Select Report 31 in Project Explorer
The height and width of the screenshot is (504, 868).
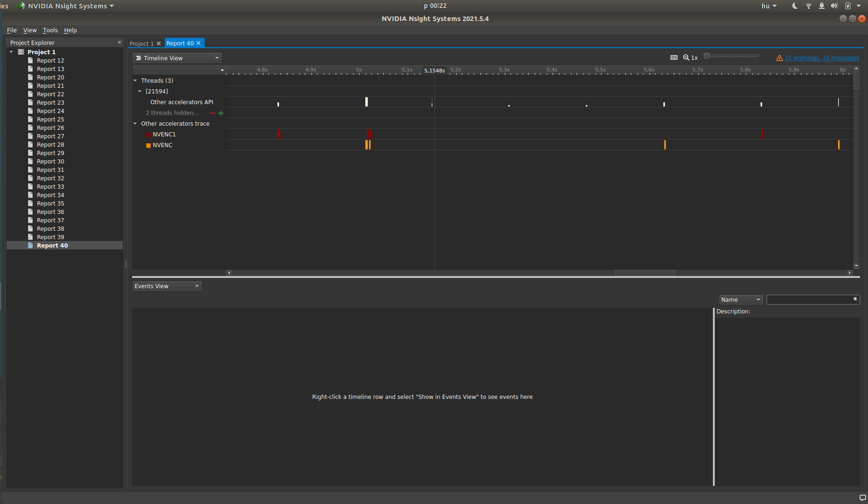[x=50, y=170]
